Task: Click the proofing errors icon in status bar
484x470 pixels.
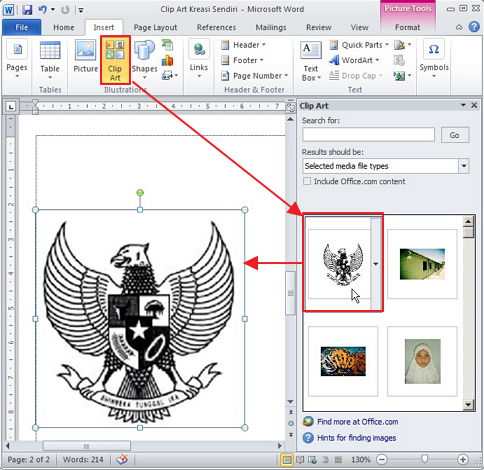Action: (122, 460)
